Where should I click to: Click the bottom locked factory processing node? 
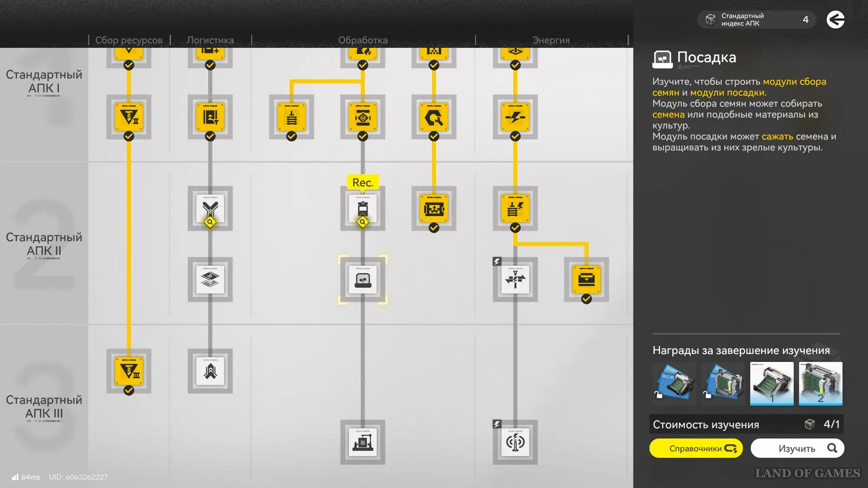click(x=363, y=442)
